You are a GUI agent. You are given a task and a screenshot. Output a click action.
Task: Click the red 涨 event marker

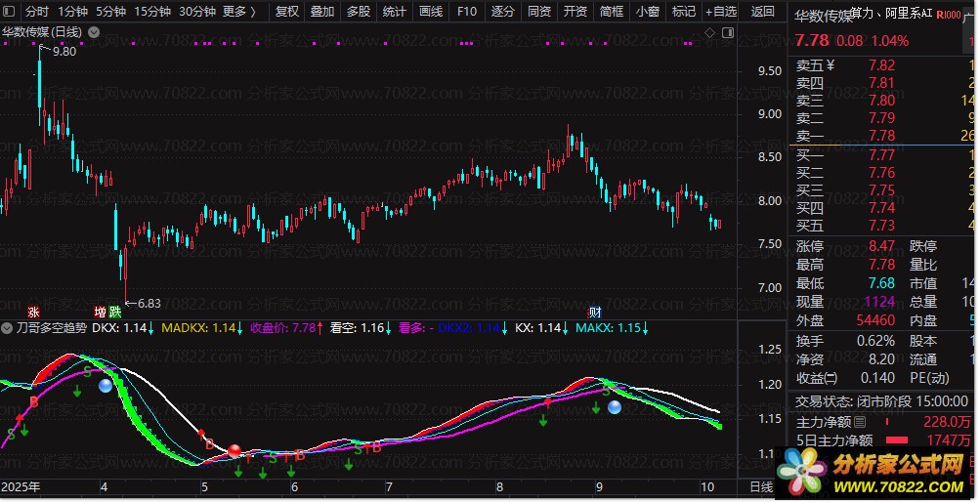coord(33,313)
